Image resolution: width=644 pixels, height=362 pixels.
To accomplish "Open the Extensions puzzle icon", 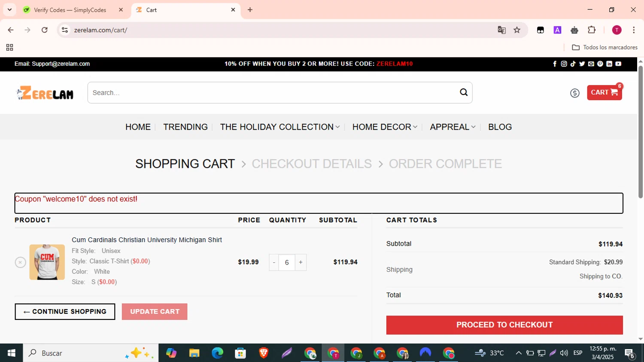I will 592,30.
